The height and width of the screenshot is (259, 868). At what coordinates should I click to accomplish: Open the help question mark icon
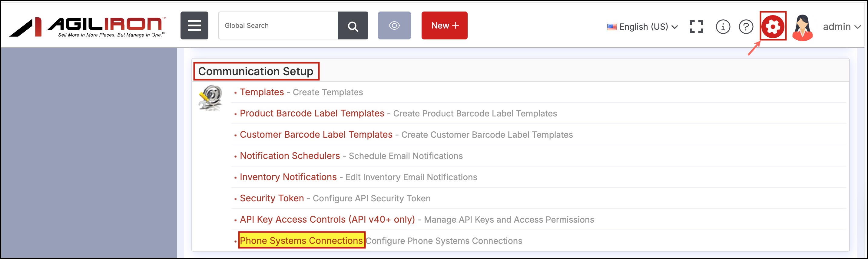pyautogui.click(x=746, y=27)
